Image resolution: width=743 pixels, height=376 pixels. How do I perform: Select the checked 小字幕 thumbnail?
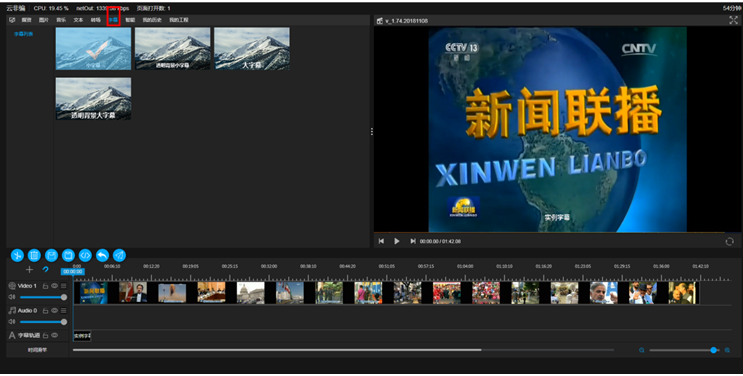coord(93,49)
